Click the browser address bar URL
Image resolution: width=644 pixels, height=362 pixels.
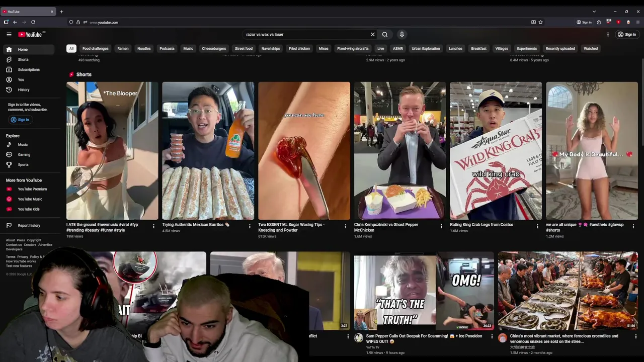104,22
